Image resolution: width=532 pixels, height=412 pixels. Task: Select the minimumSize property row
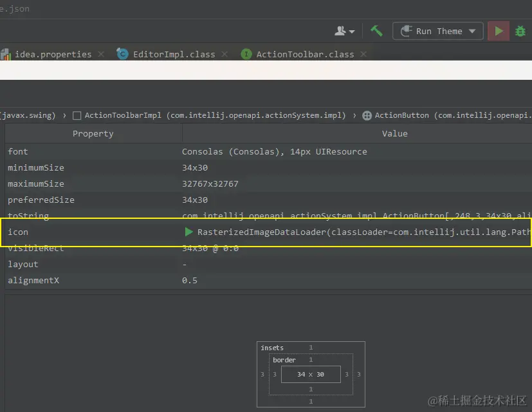(x=268, y=168)
